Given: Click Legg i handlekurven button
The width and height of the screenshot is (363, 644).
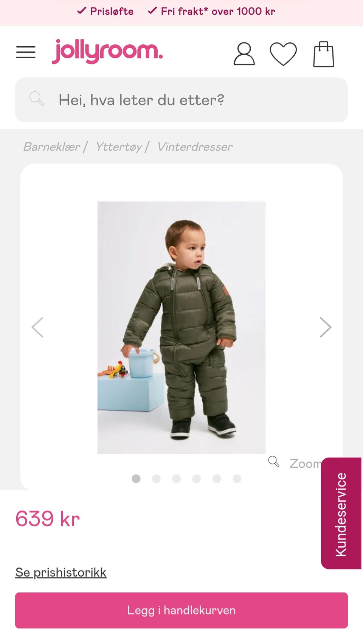Looking at the screenshot, I should tap(181, 610).
